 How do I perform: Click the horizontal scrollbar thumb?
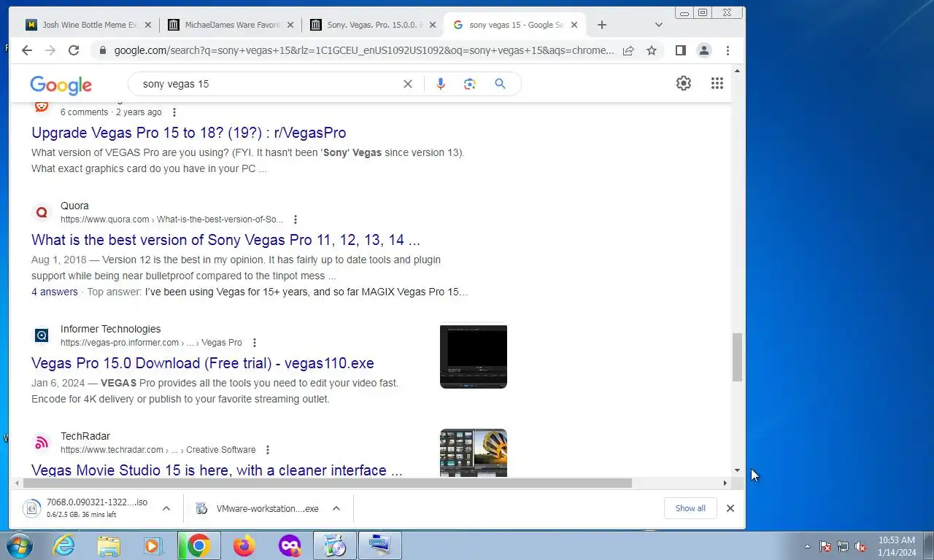(x=327, y=483)
